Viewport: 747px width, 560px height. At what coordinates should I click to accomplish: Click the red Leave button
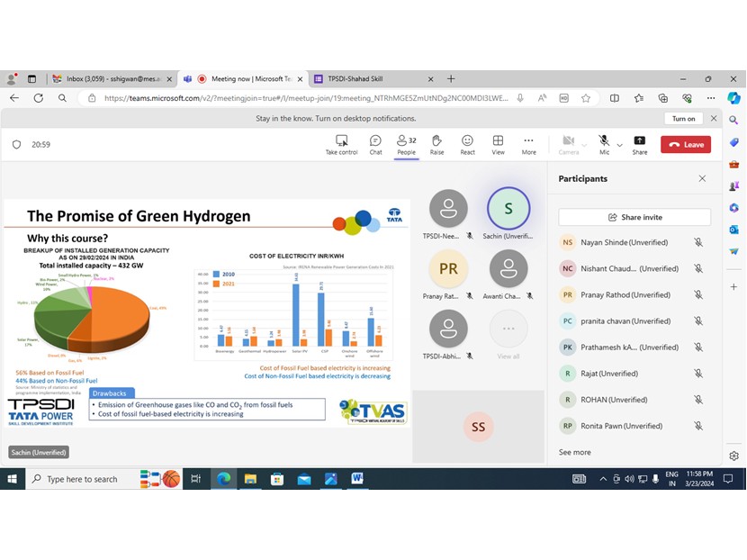[x=685, y=144]
